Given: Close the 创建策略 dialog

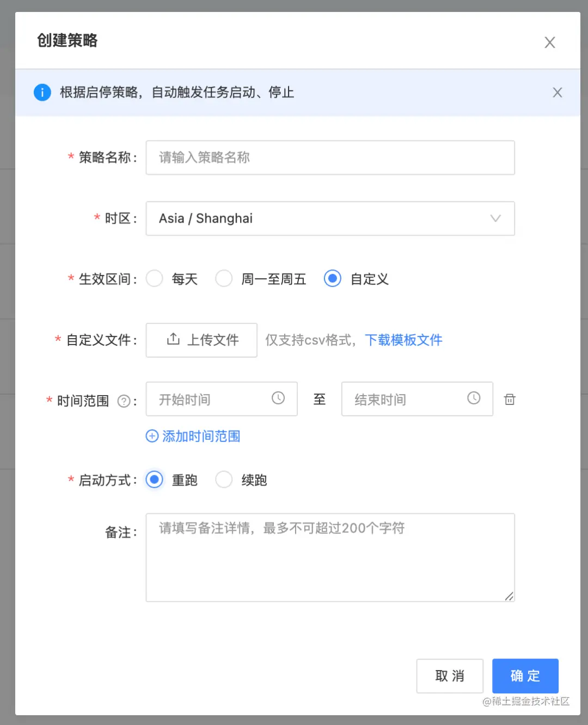Looking at the screenshot, I should point(549,42).
